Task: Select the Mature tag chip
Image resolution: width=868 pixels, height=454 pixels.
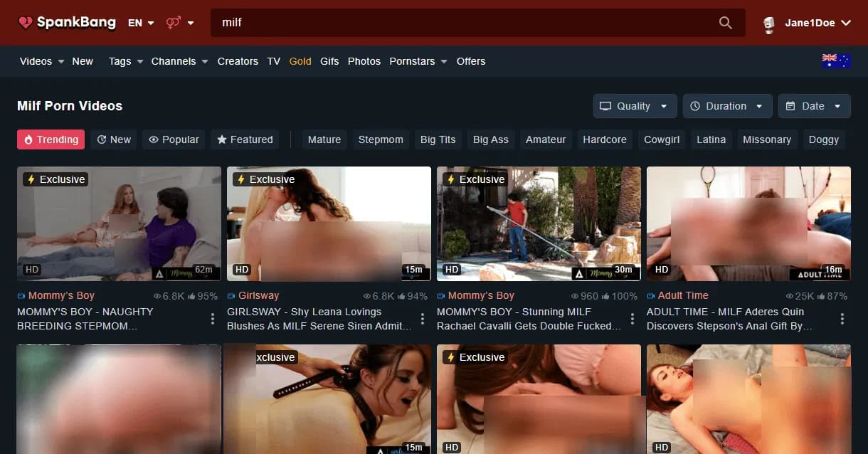Action: pos(324,139)
